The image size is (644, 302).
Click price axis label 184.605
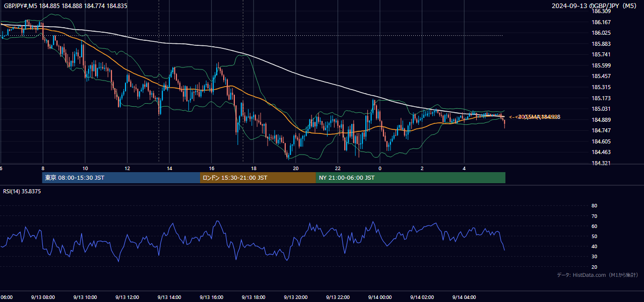601,141
